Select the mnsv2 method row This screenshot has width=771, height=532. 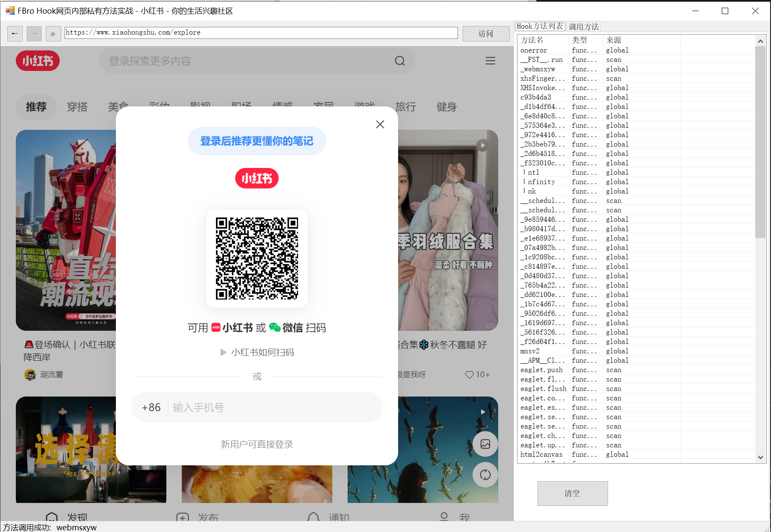[636, 351]
